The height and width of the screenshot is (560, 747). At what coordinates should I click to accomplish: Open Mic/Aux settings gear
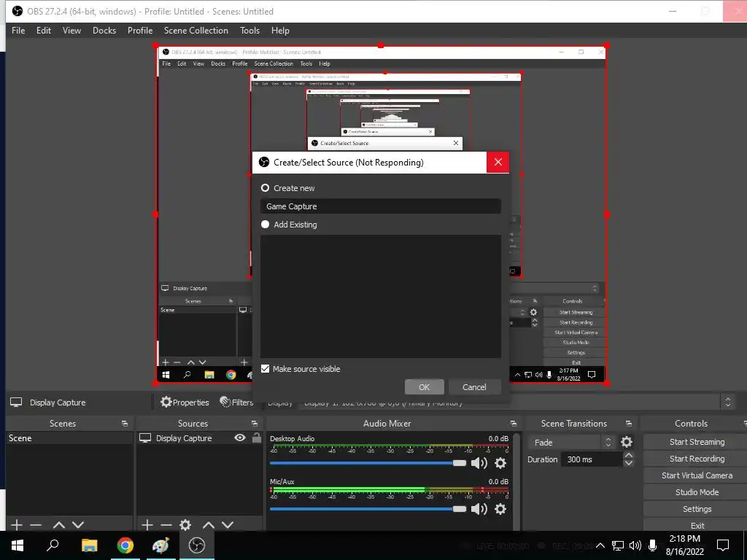click(x=500, y=509)
